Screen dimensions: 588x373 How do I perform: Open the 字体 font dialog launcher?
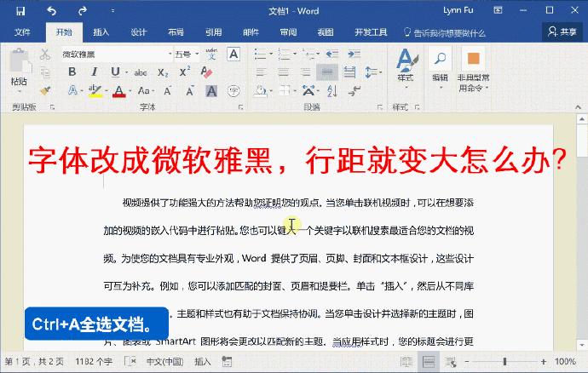click(240, 107)
